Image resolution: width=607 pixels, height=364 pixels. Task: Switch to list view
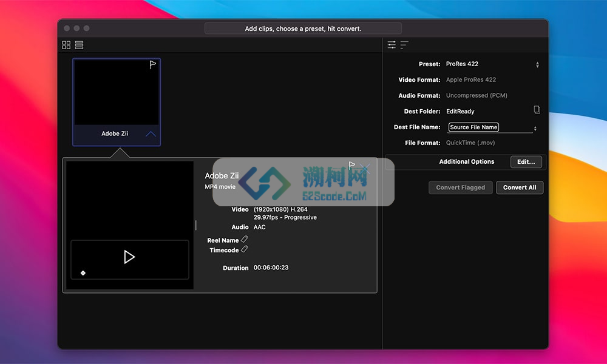79,45
